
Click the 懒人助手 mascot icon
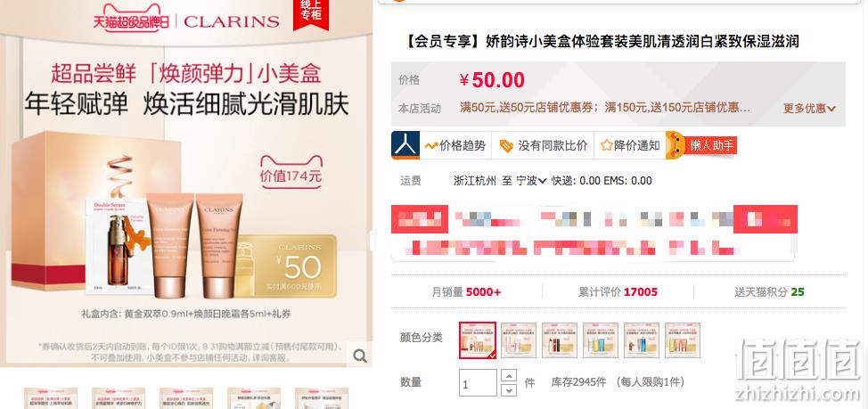tap(676, 145)
